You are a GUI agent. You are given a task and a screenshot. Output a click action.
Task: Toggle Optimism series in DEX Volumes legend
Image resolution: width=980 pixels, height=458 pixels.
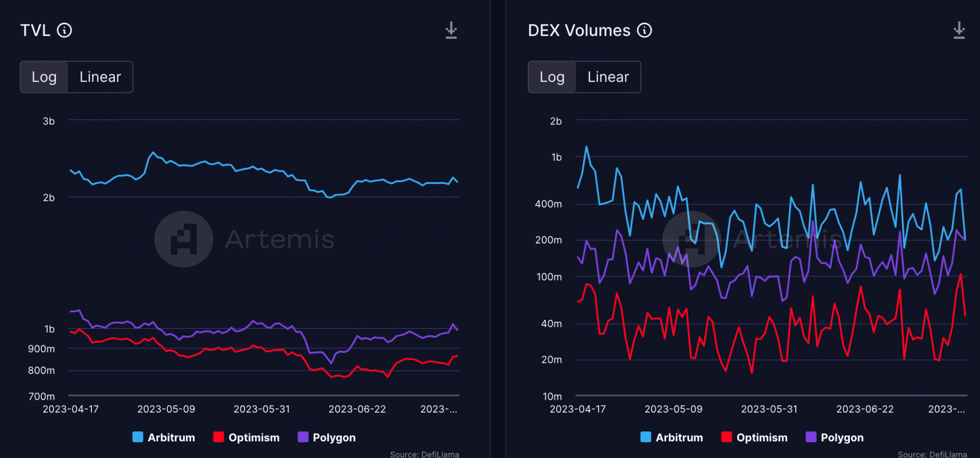pyautogui.click(x=755, y=437)
